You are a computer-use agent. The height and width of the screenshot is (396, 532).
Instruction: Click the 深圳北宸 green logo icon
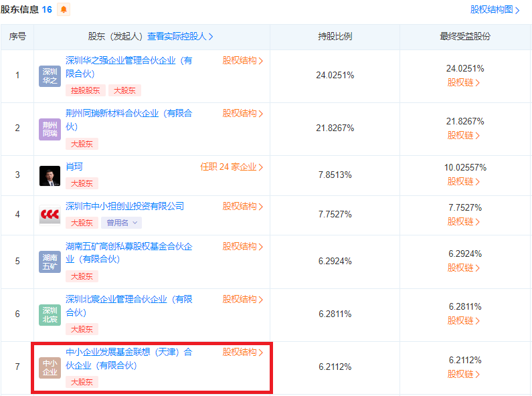[50, 314]
